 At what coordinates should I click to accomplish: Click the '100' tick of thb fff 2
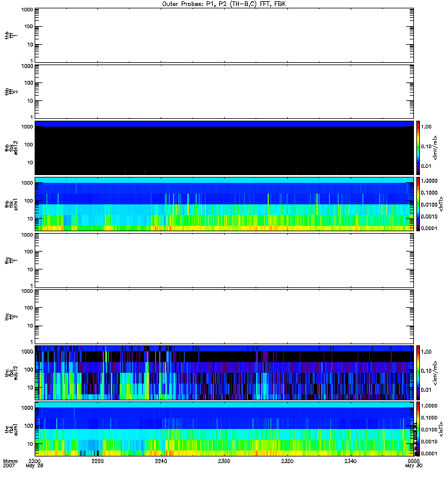[29, 83]
